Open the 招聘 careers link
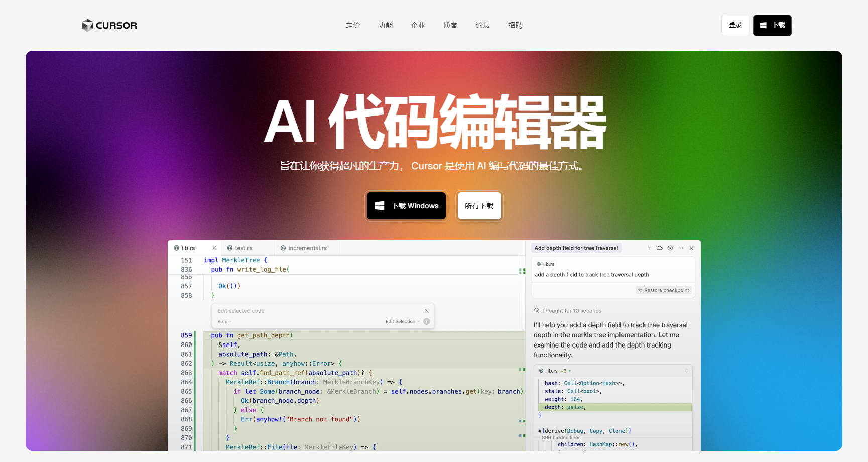 coord(515,25)
